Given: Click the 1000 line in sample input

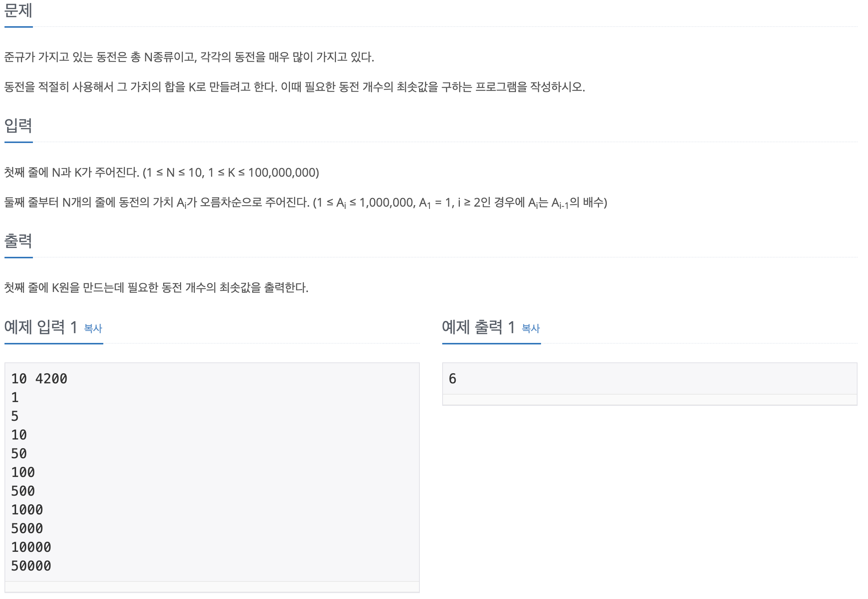Looking at the screenshot, I should pos(27,510).
